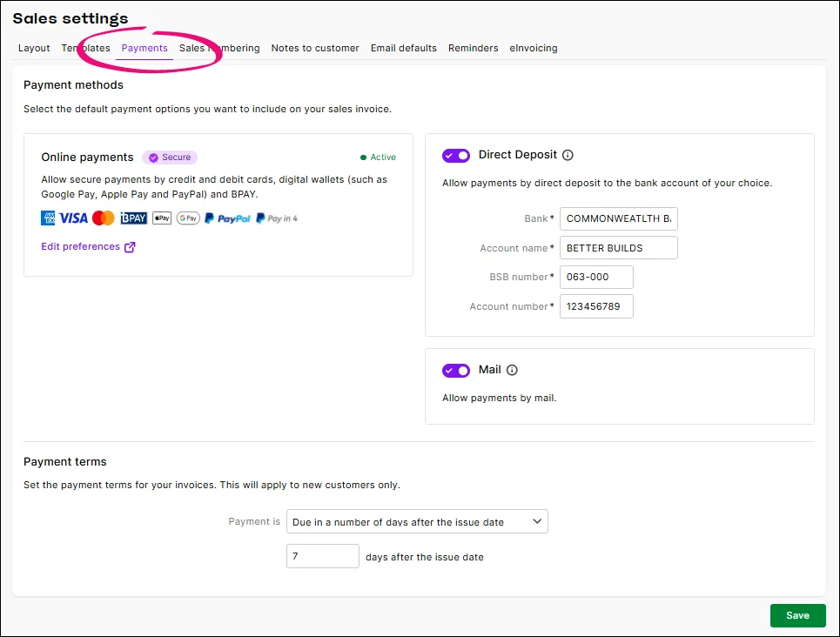
Task: Click the Secure badge on Online payments
Action: (x=169, y=157)
